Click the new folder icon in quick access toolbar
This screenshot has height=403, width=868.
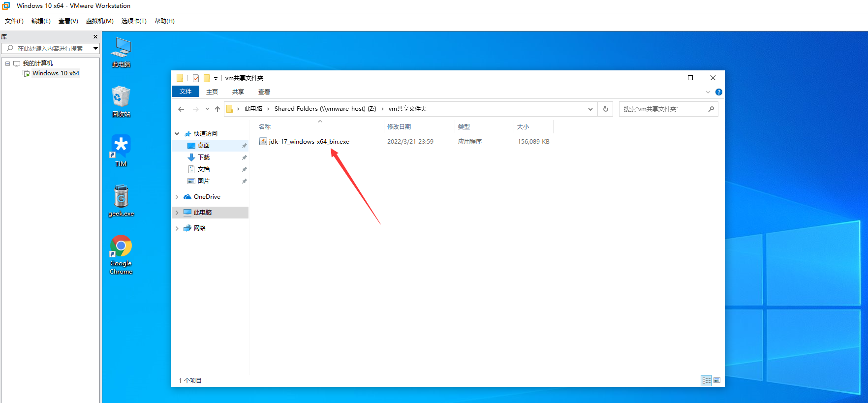[x=207, y=78]
